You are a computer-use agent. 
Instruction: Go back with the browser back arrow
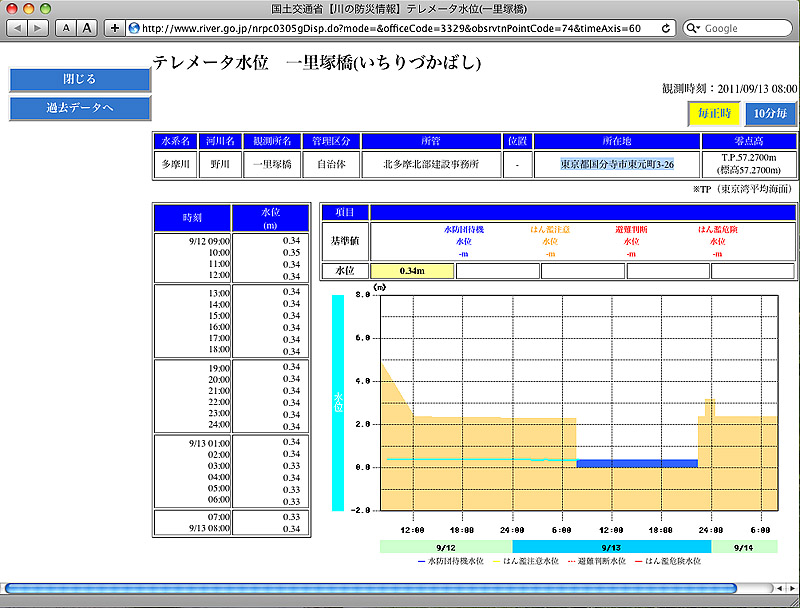[17, 28]
